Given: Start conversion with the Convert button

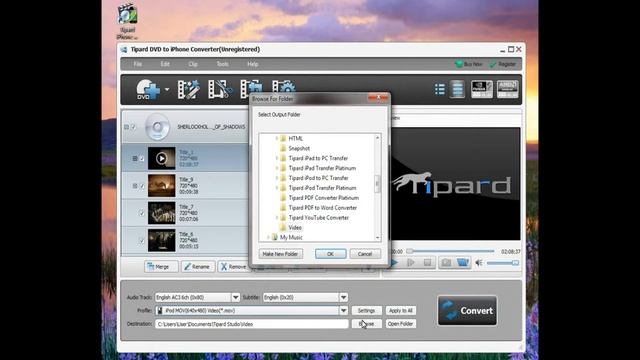Looking at the screenshot, I should coord(467,311).
